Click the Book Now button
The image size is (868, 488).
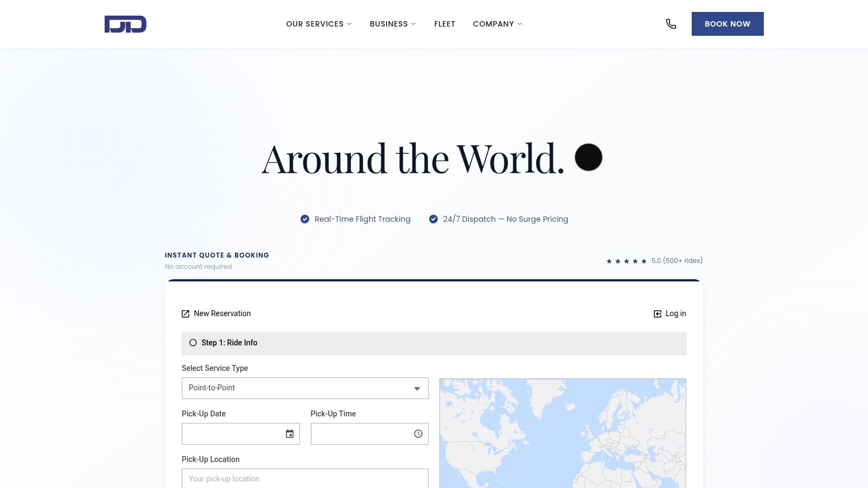point(727,24)
